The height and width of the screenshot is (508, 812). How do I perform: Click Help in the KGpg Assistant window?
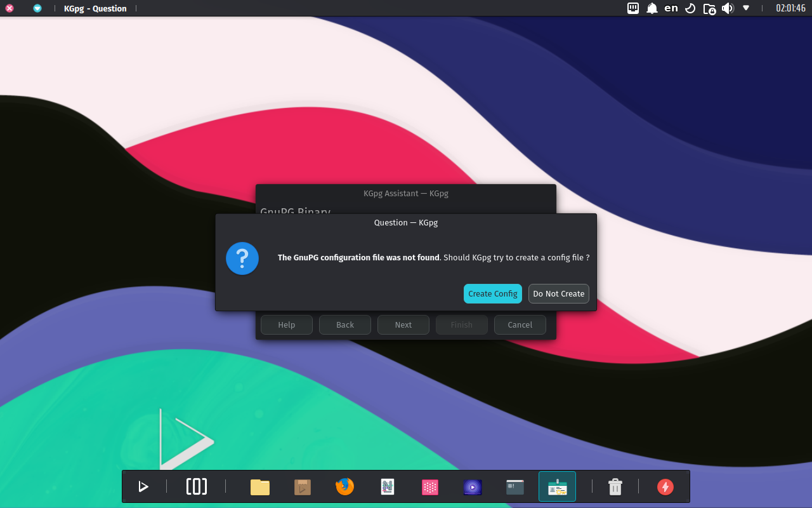[x=287, y=324]
